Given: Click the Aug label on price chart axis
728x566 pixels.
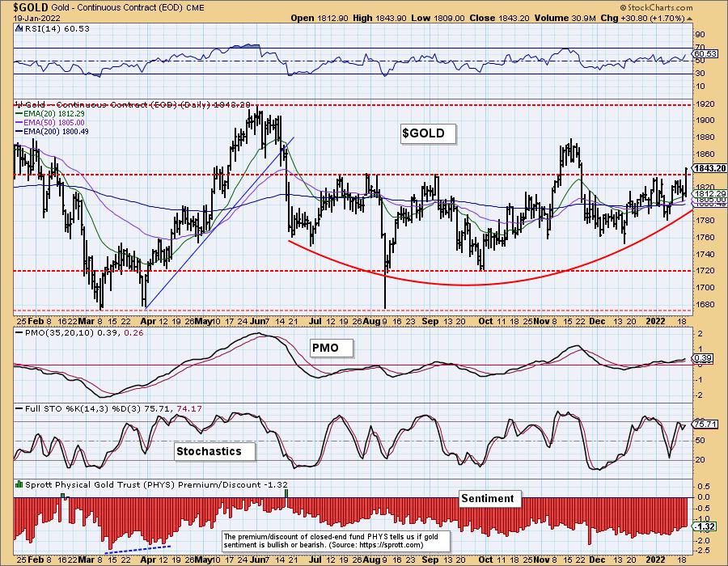Looking at the screenshot, I should pyautogui.click(x=371, y=321).
